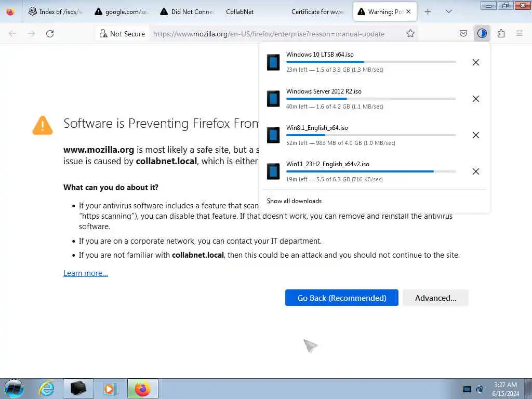
Task: Cancel the Windows Server 2012 R2.iso download
Action: click(476, 99)
